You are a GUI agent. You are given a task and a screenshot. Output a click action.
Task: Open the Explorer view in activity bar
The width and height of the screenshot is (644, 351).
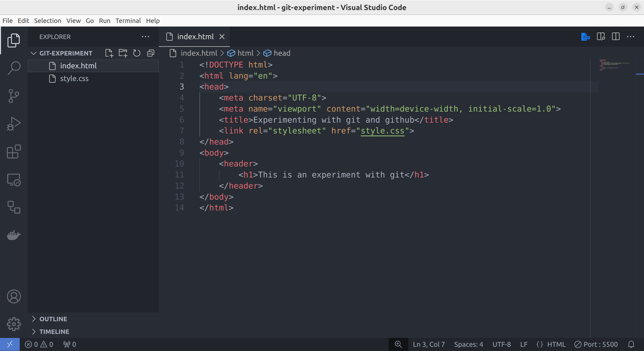pyautogui.click(x=13, y=40)
